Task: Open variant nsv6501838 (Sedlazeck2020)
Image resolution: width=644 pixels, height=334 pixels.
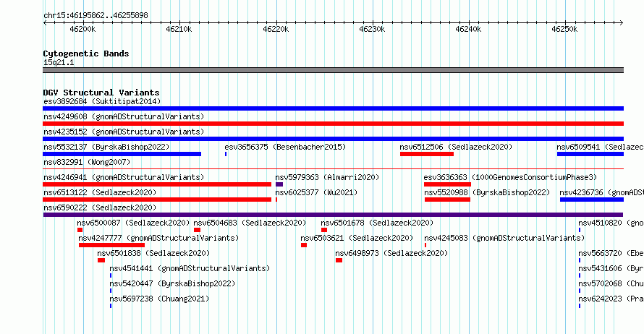Action: (153, 253)
